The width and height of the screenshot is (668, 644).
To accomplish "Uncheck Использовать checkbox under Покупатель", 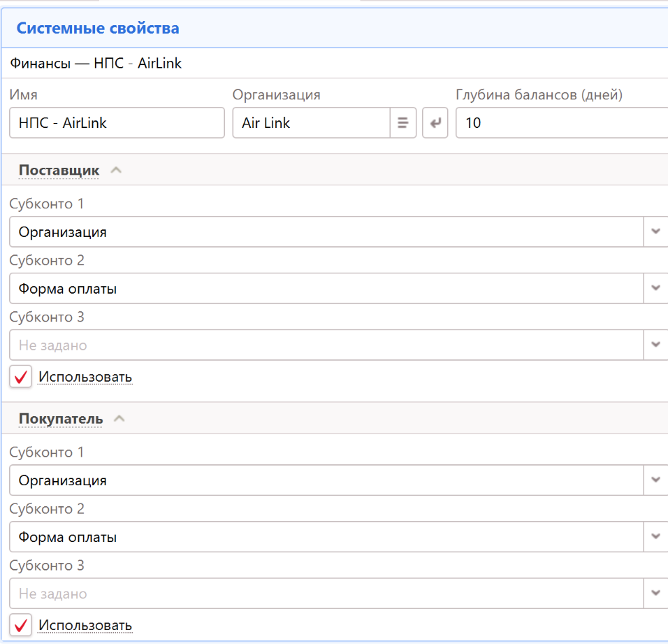I will click(x=21, y=624).
